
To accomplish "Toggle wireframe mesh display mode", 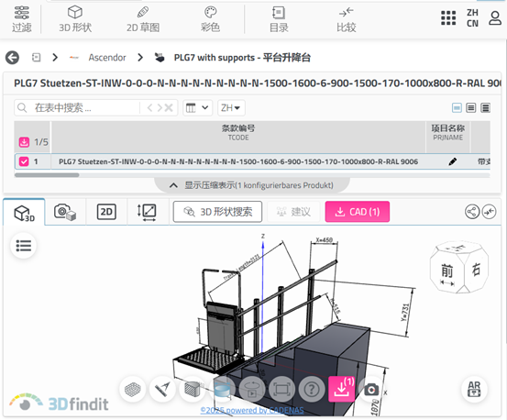I will click(133, 390).
